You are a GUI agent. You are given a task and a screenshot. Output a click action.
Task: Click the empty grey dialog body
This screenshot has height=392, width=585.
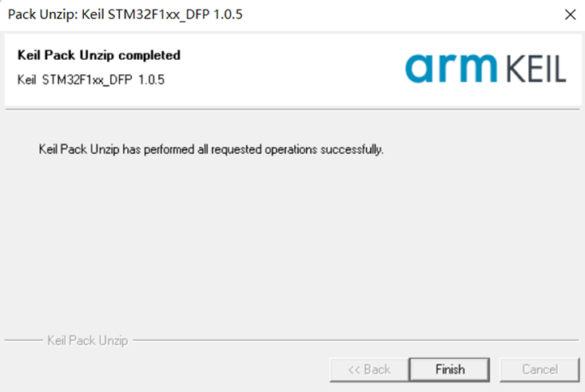292,242
